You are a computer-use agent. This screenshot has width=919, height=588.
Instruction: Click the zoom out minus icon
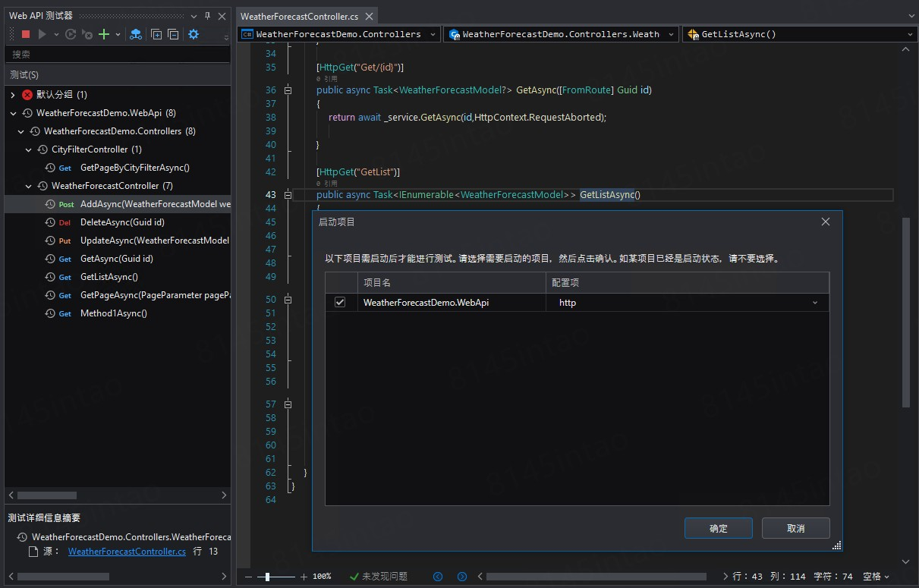click(248, 577)
